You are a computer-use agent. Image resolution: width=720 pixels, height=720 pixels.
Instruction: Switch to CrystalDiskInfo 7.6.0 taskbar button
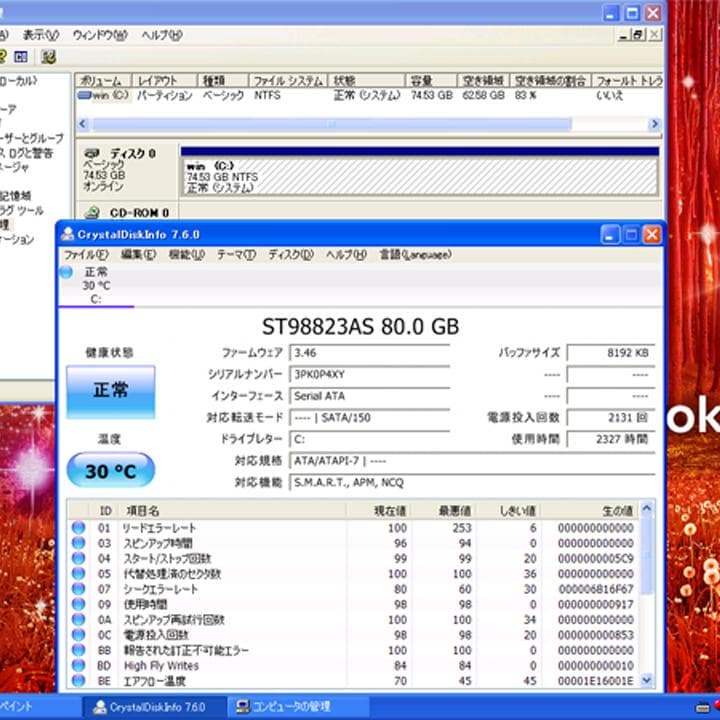154,707
